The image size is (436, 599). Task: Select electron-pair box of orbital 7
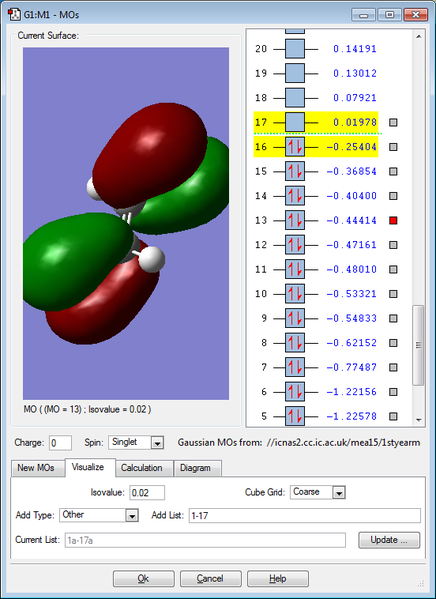295,367
